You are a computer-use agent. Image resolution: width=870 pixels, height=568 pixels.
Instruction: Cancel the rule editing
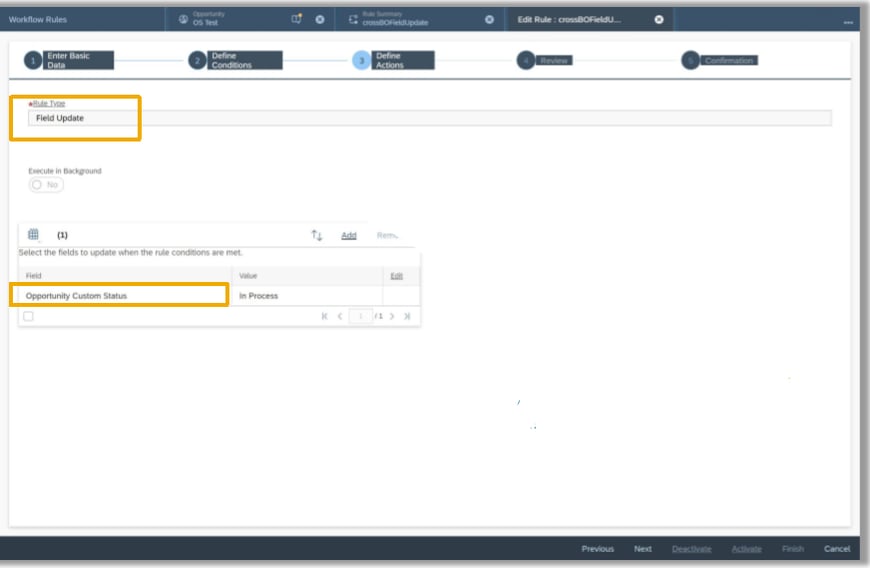pos(837,549)
